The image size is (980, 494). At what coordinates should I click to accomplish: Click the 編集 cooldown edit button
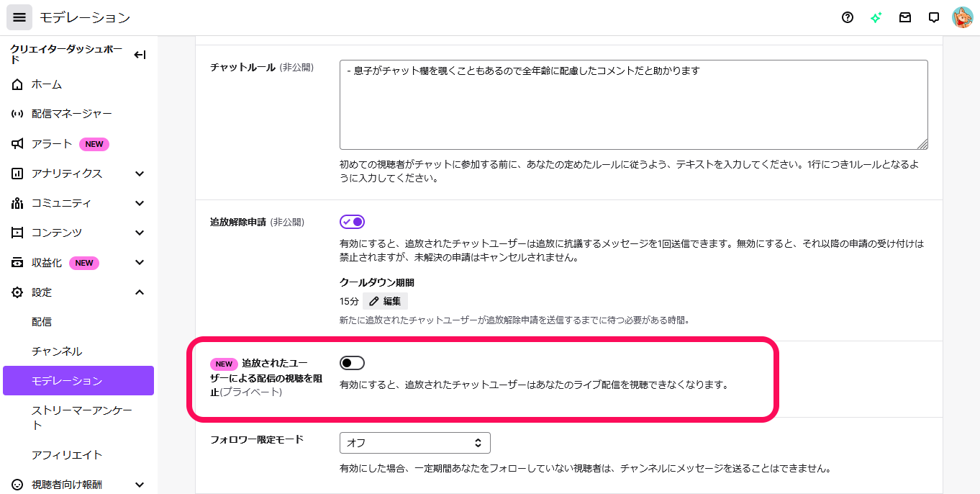click(385, 301)
